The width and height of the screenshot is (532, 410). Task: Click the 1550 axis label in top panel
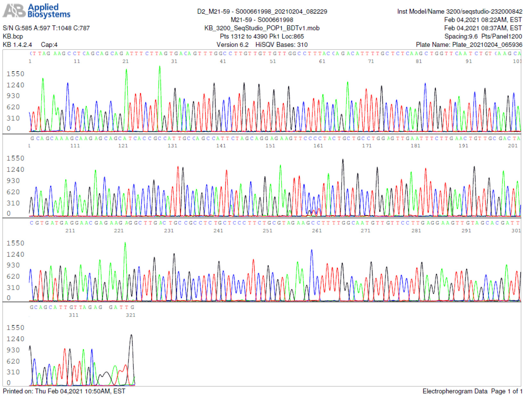point(15,74)
